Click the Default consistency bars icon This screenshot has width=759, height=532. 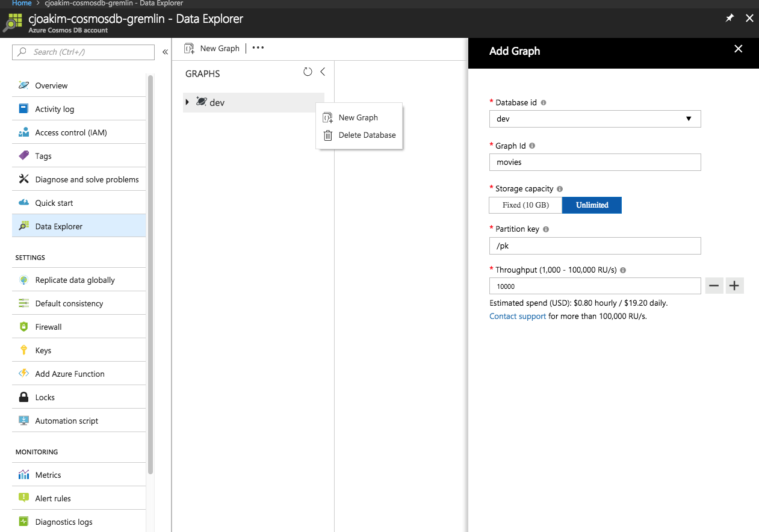tap(23, 303)
